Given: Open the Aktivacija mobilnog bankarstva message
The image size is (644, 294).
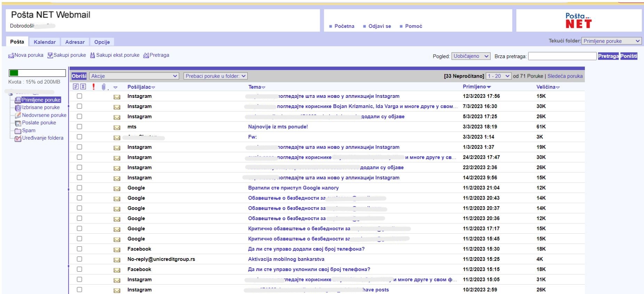Looking at the screenshot, I should pyautogui.click(x=286, y=259).
